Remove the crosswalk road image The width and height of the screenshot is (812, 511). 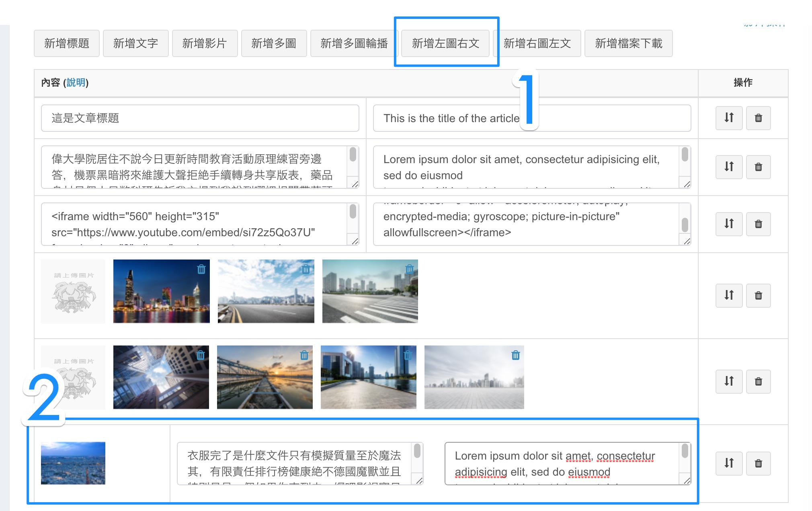pyautogui.click(x=410, y=269)
